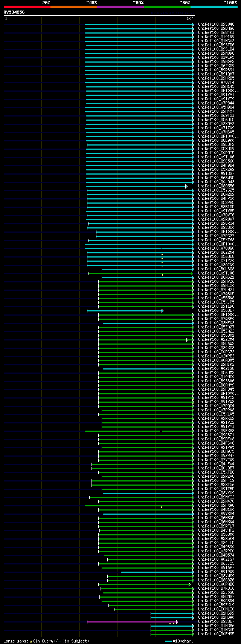Screen dimensions: 241x644
Task: Select the query name AV534256
Action: 14,12
